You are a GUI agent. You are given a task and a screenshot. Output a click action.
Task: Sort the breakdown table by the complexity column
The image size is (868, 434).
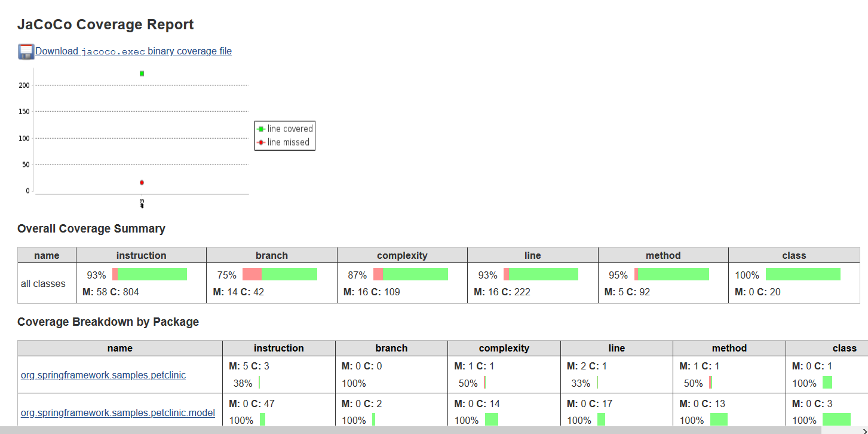[504, 348]
